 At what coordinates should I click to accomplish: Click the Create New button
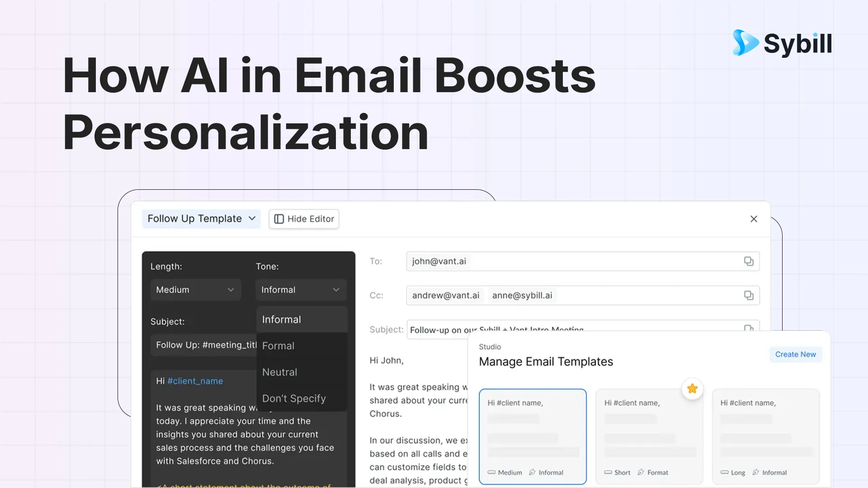pyautogui.click(x=795, y=355)
